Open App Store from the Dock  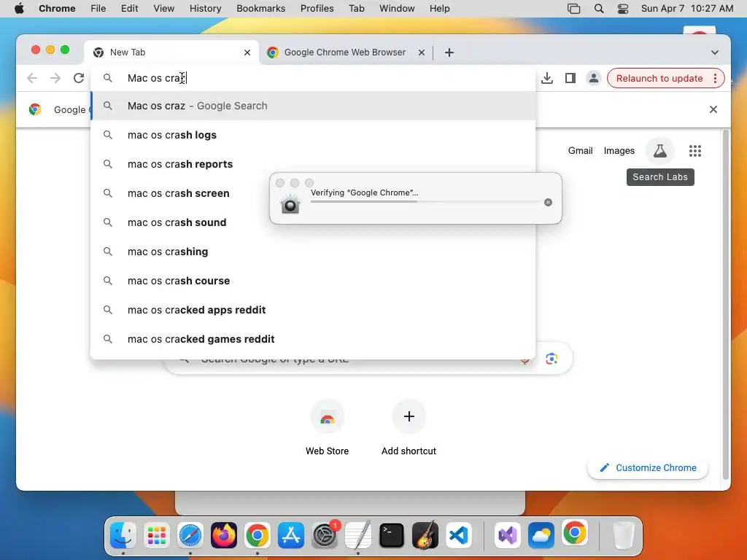tap(291, 535)
